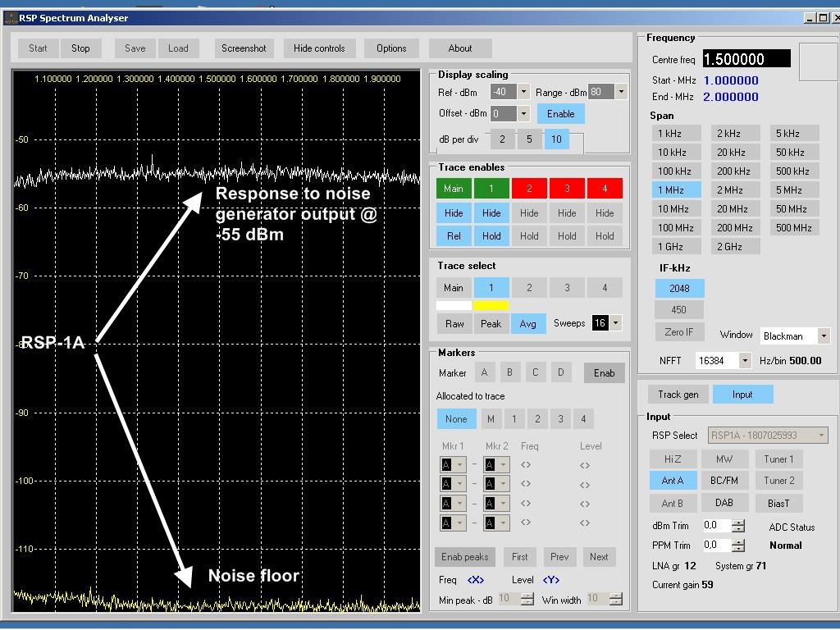Open first row Mkr 2 dropdown
The image size is (840, 630).
(503, 464)
